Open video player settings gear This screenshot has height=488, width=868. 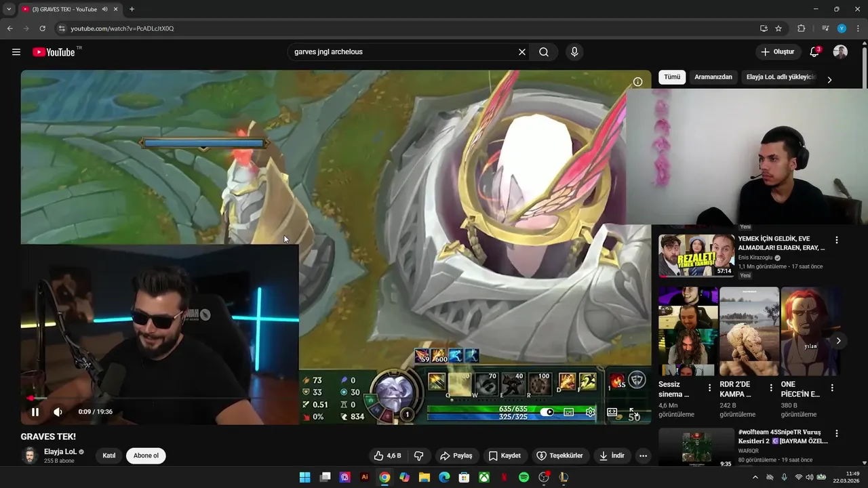[591, 411]
